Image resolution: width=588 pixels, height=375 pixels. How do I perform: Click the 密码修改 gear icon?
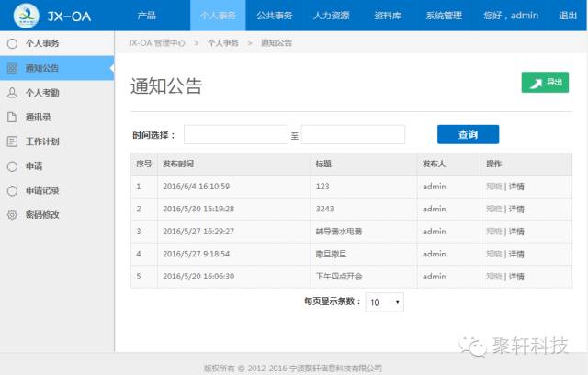pyautogui.click(x=12, y=215)
